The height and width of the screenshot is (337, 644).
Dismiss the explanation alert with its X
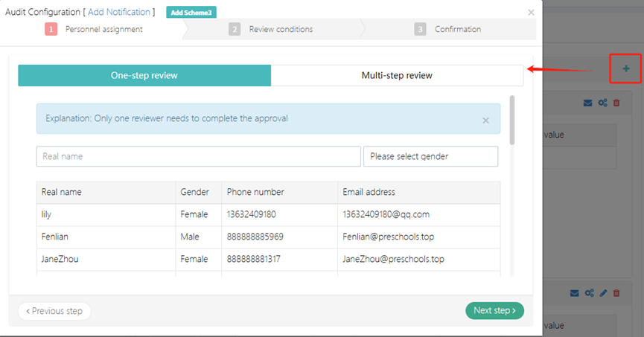click(x=485, y=120)
